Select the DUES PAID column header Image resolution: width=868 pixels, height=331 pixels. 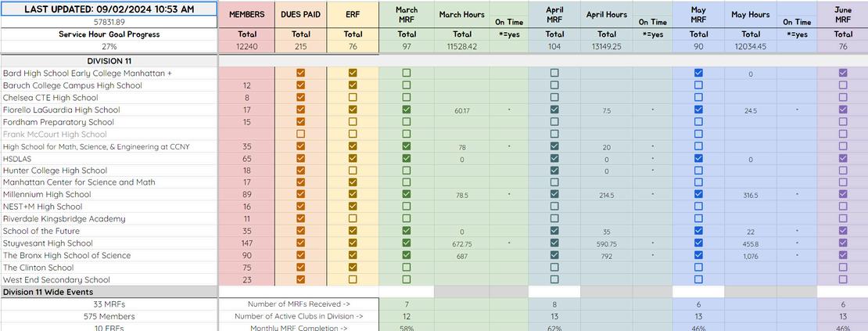pyautogui.click(x=300, y=15)
